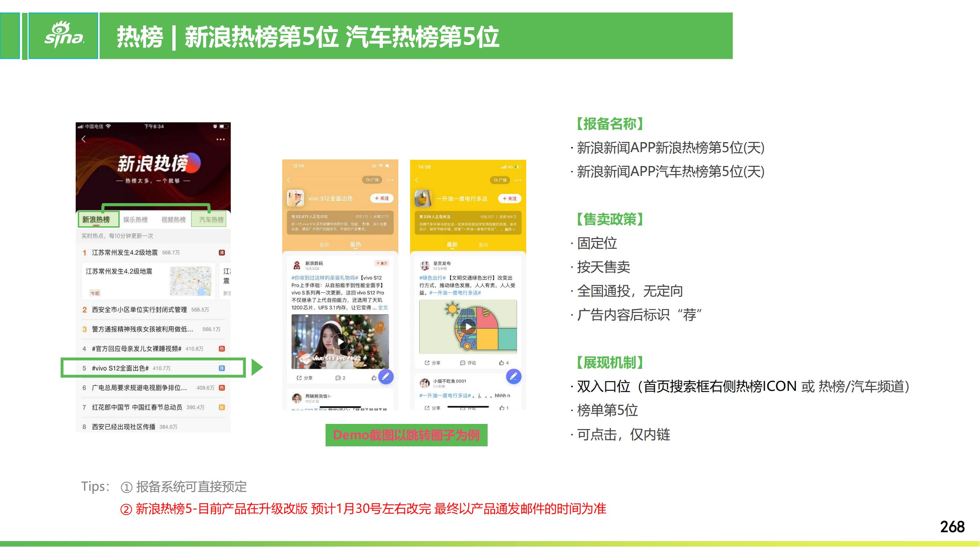This screenshot has width=980, height=551.
Task: Like the 新浪数码 post
Action: coord(374,378)
